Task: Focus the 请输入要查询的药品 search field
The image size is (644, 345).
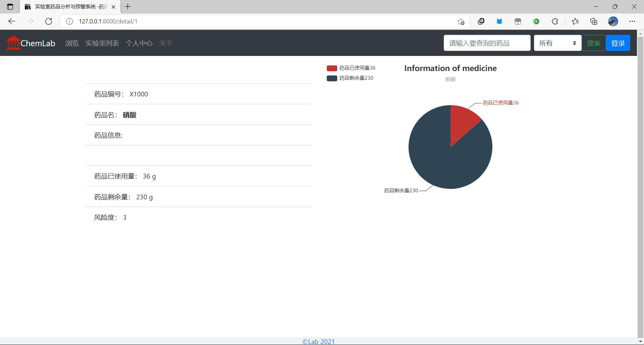Action: pyautogui.click(x=487, y=43)
